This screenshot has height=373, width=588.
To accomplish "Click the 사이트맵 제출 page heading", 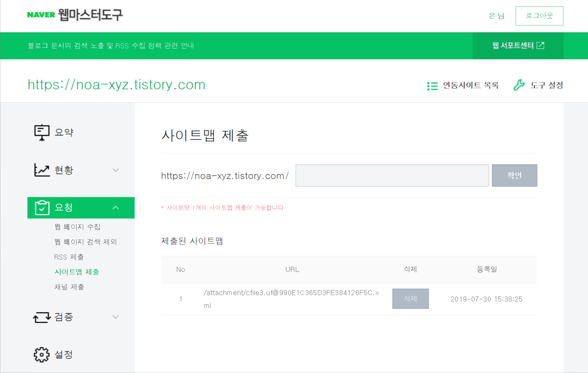I will coord(205,135).
